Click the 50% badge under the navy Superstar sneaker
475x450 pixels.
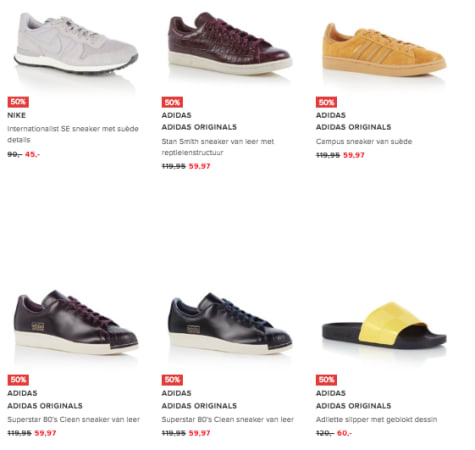172,380
